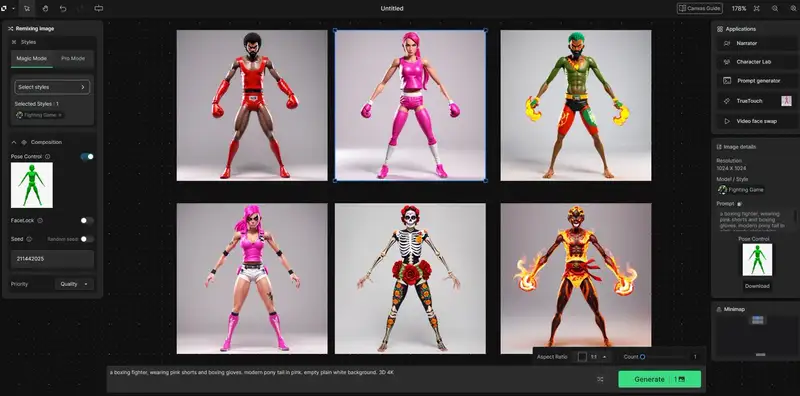This screenshot has width=800, height=396.
Task: Toggle the Random seed switch
Action: [87, 239]
